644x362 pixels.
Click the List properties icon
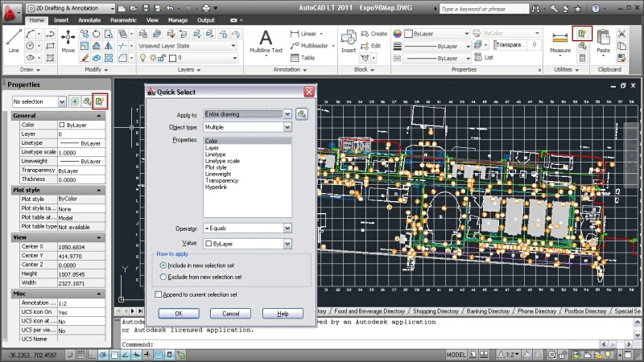coord(484,57)
